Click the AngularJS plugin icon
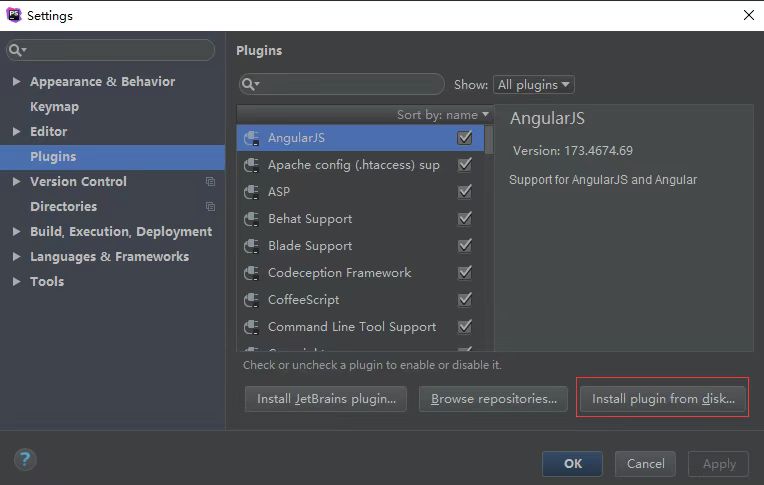The height and width of the screenshot is (485, 764). tap(251, 138)
